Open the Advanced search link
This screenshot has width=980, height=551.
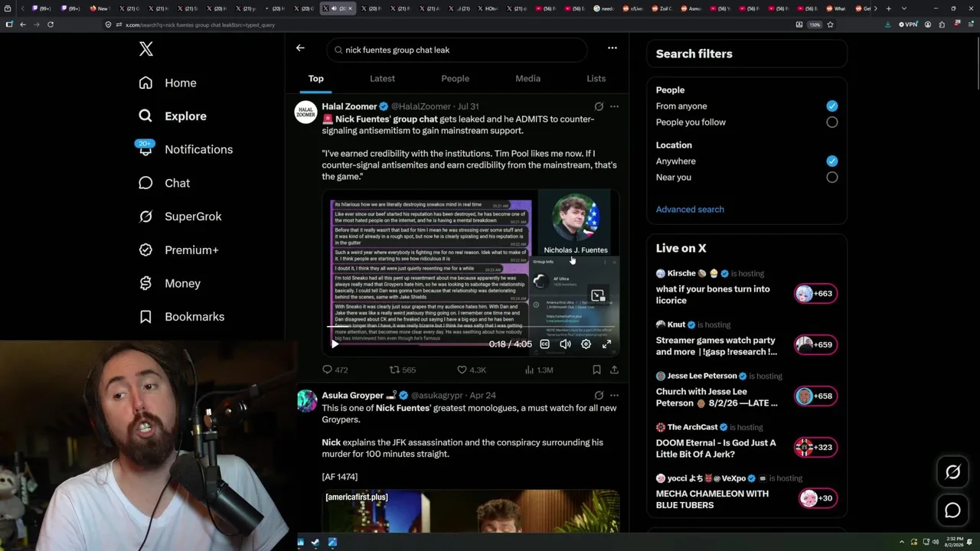click(690, 210)
